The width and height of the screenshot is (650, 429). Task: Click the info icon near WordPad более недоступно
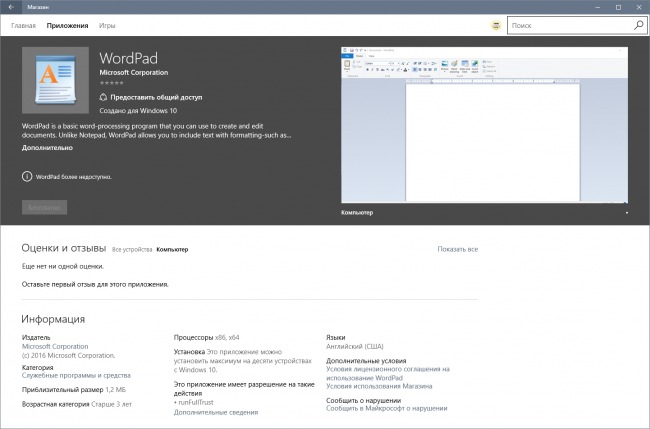[27, 177]
